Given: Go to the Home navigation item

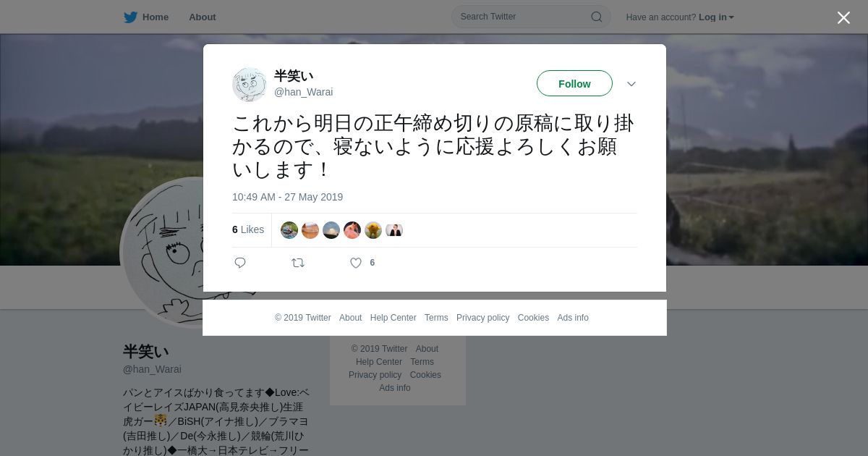Looking at the screenshot, I should click(x=146, y=17).
